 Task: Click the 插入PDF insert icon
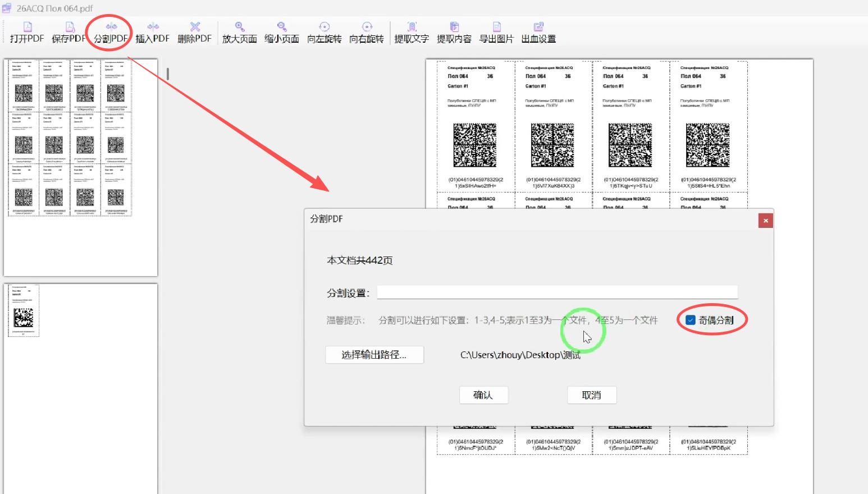point(153,32)
